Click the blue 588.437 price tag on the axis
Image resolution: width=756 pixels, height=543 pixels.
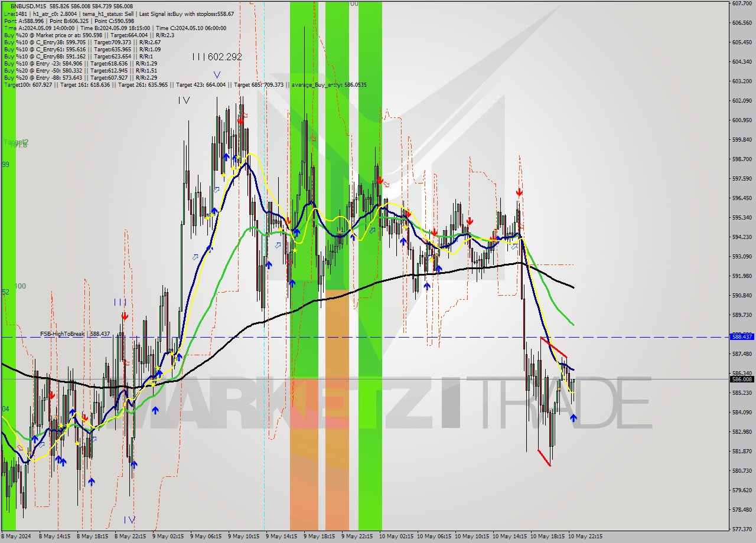(742, 336)
